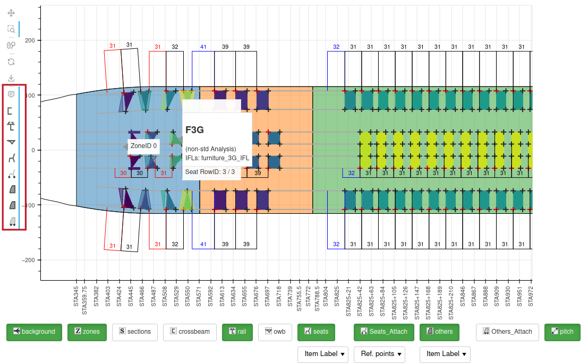The width and height of the screenshot is (588, 364).
Task: Open the Ref. points dropdown
Action: coord(381,354)
